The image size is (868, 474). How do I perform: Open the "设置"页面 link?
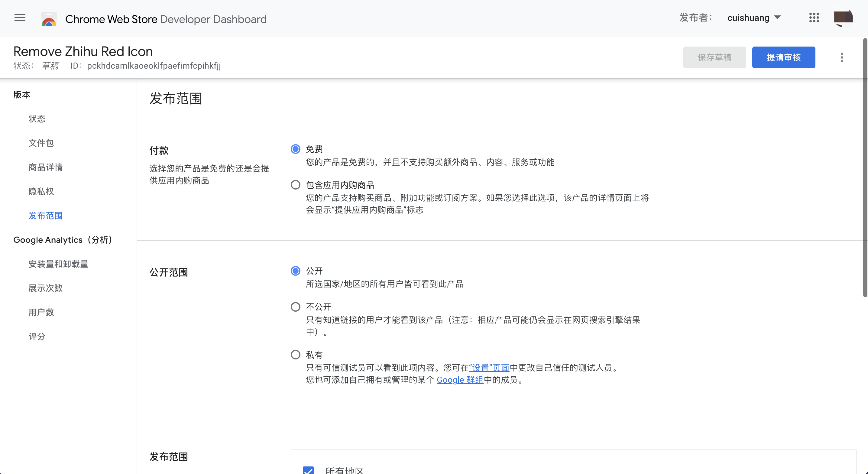click(489, 368)
